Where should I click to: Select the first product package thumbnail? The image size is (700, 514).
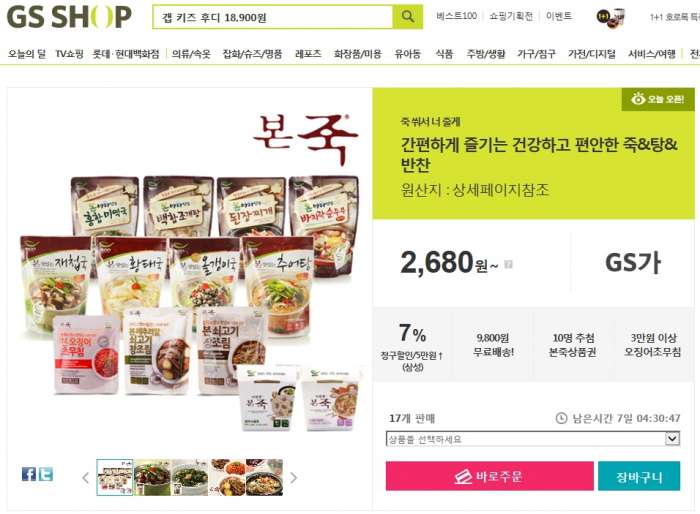click(115, 477)
